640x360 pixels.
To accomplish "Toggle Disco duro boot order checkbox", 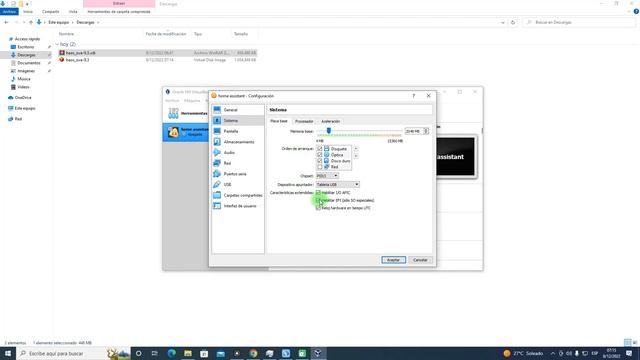I will 320,161.
